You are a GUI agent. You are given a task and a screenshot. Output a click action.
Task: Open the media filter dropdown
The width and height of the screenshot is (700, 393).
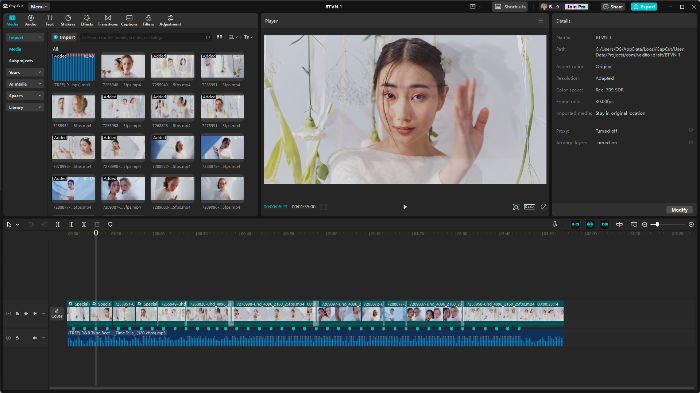pyautogui.click(x=248, y=37)
